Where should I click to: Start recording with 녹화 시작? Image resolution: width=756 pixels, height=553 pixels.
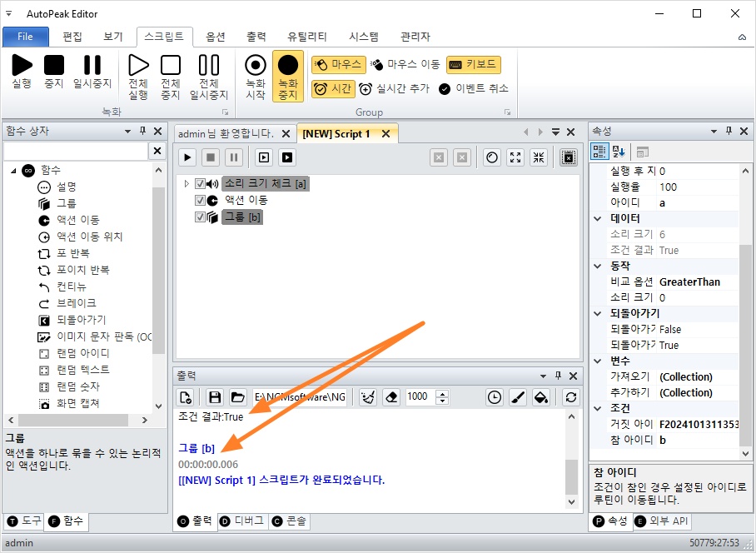tap(256, 76)
